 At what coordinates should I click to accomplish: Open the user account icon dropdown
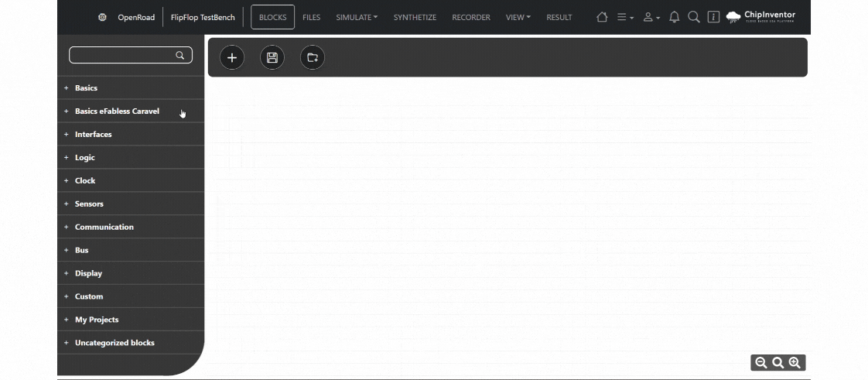(x=651, y=17)
